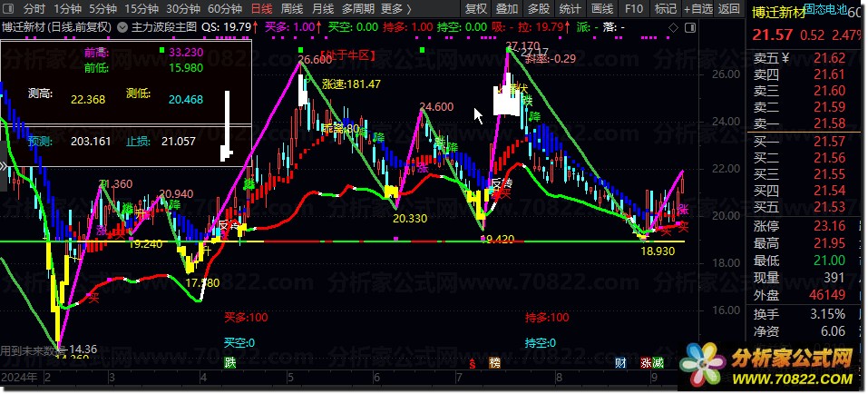The image size is (868, 394).
Task: Open the F10 company info button
Action: (634, 9)
